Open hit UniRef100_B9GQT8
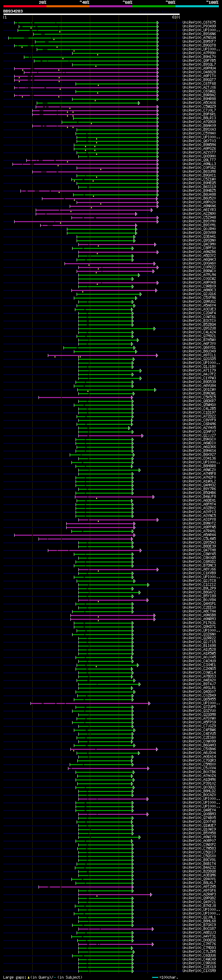222x980 pixels. pyautogui.click(x=199, y=45)
